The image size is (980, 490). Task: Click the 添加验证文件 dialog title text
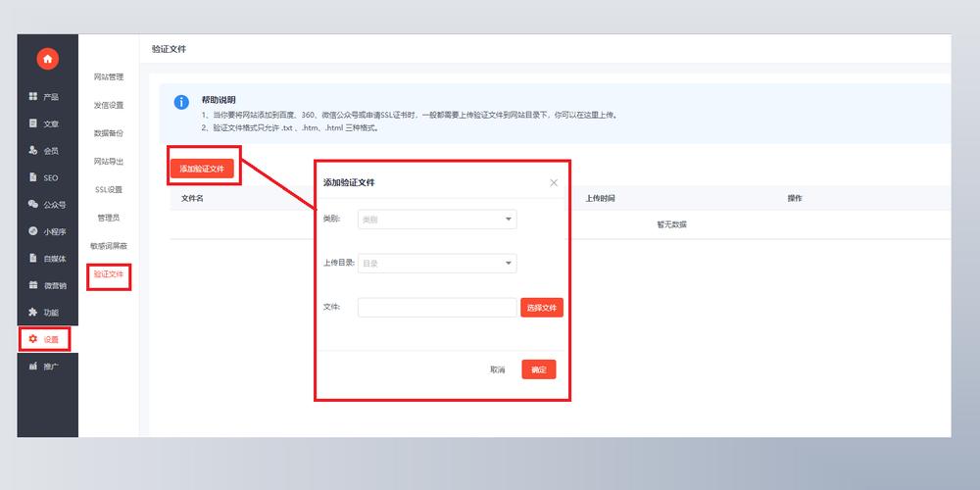point(349,182)
